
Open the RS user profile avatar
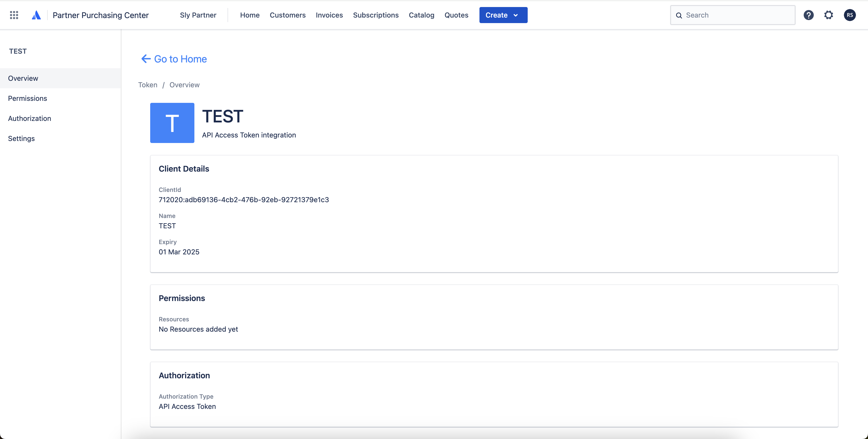[849, 15]
